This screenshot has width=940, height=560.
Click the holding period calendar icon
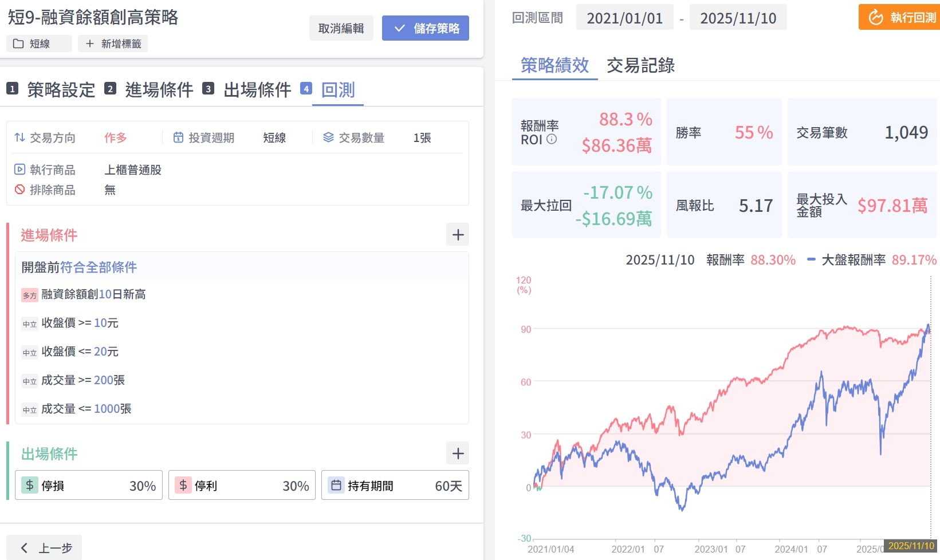(x=336, y=486)
